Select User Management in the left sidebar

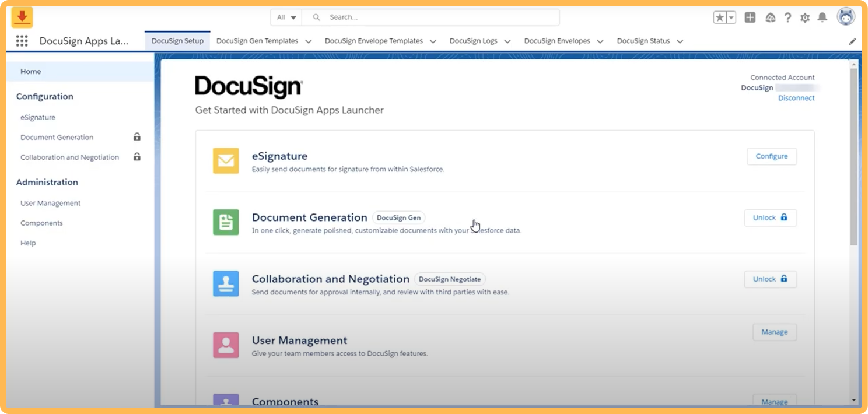click(x=50, y=203)
